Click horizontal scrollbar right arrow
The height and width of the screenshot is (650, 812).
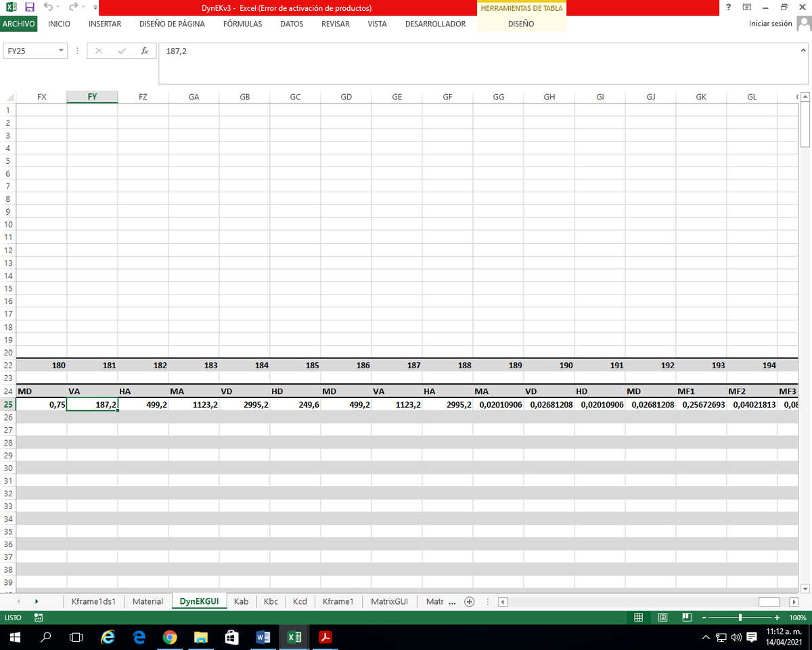tap(794, 601)
